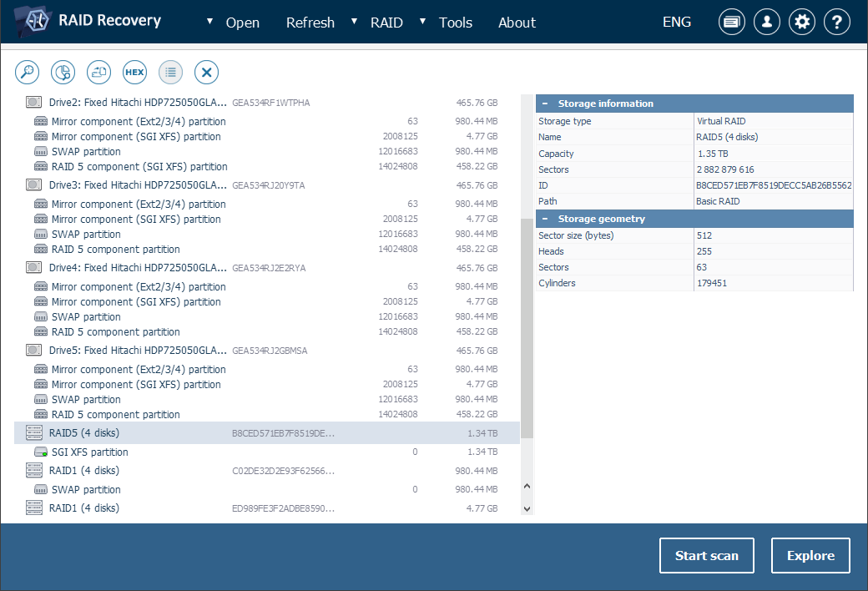
Task: Open settings via the gear icon
Action: (x=802, y=23)
